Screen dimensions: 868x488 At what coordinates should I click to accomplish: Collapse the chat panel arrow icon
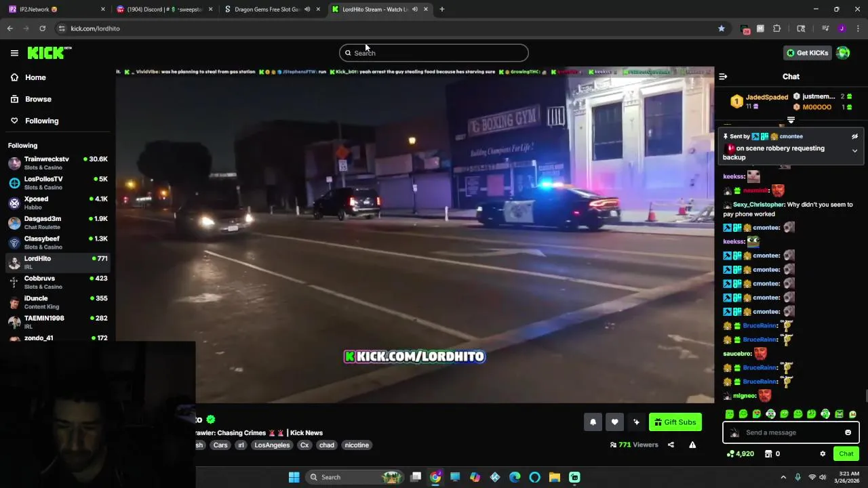point(723,77)
